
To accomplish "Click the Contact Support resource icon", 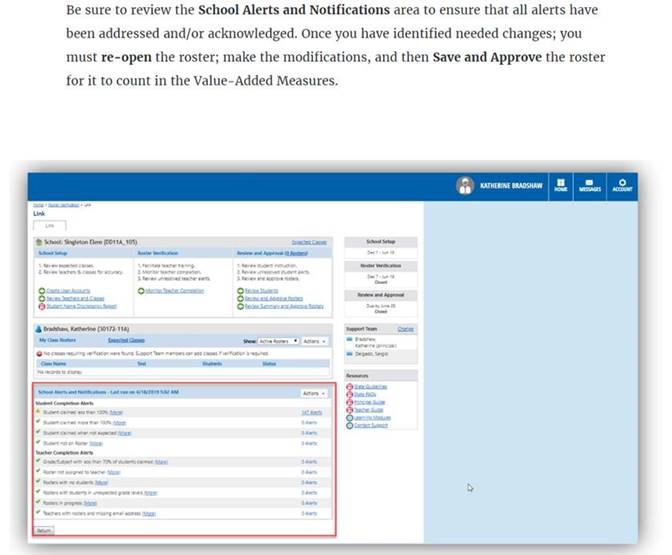I will click(x=349, y=426).
